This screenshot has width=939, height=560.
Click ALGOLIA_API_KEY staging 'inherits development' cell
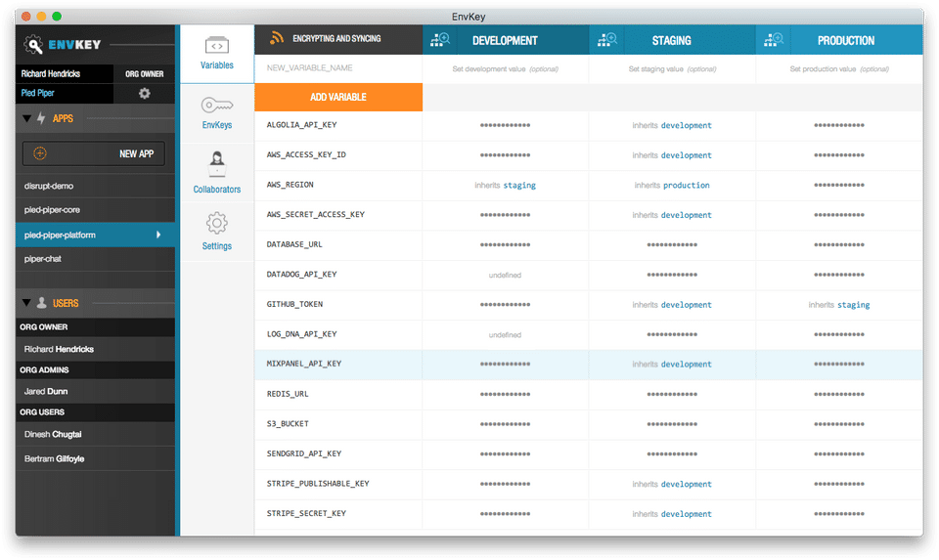click(672, 126)
